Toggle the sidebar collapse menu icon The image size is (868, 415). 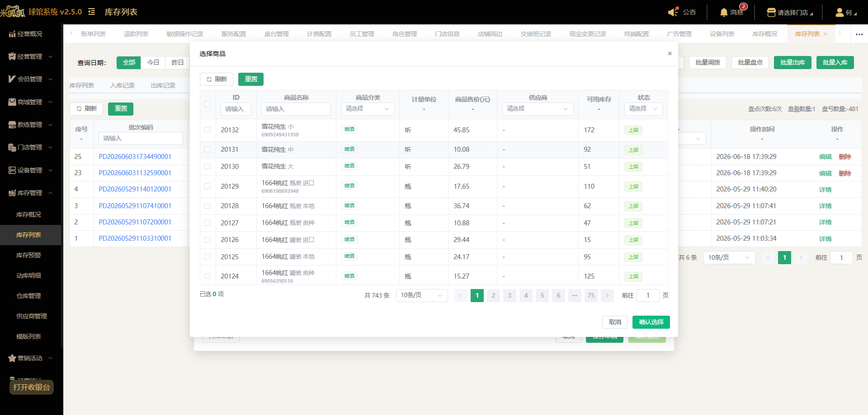tap(91, 12)
